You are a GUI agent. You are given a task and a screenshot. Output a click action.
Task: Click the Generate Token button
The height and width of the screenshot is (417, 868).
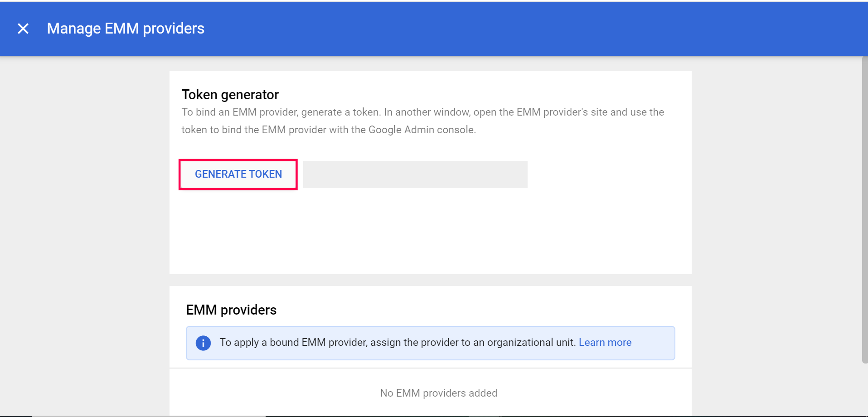(238, 174)
